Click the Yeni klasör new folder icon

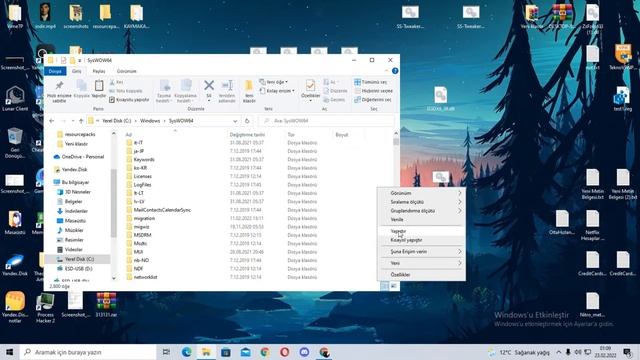[x=249, y=91]
